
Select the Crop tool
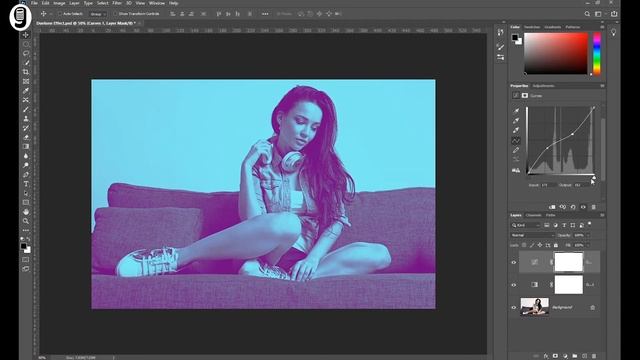pyautogui.click(x=26, y=72)
